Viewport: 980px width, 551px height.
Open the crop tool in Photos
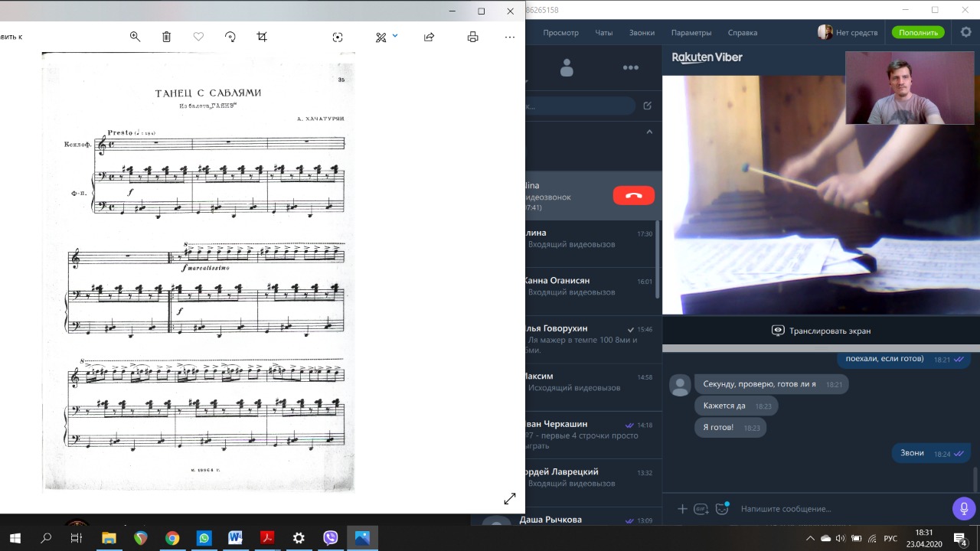tap(262, 37)
